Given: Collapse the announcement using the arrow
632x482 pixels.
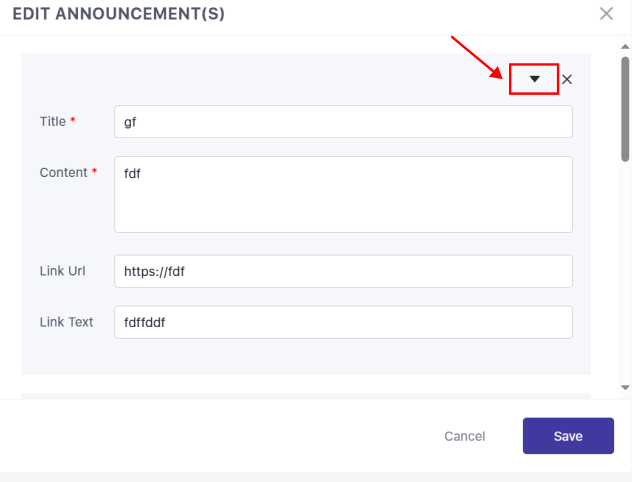Looking at the screenshot, I should click(534, 79).
